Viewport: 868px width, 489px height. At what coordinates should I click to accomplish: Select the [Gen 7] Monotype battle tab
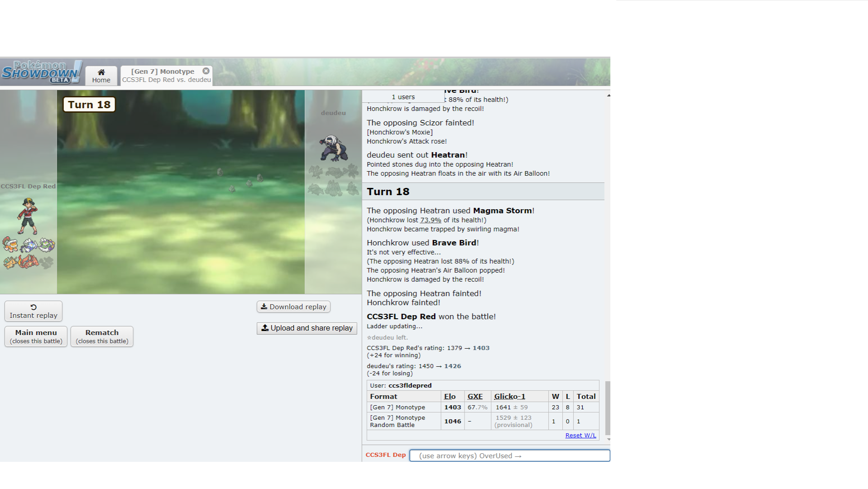click(166, 76)
